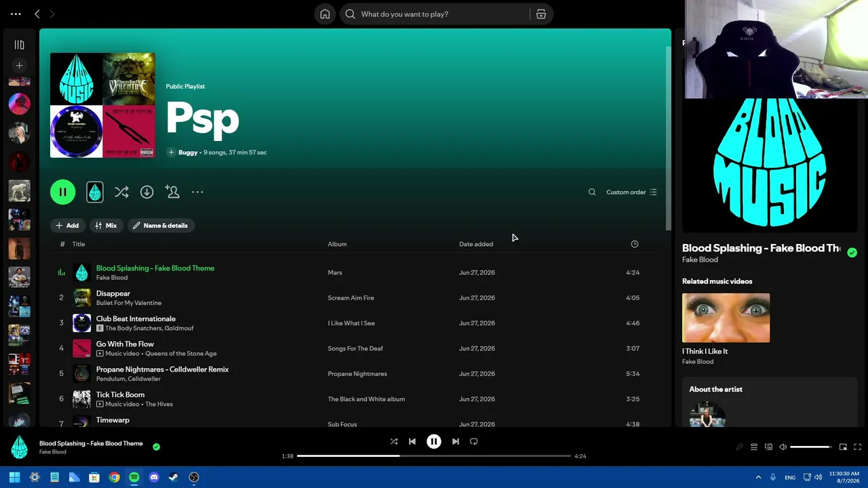The image size is (868, 488).
Task: Skip to the previous track
Action: tap(412, 442)
